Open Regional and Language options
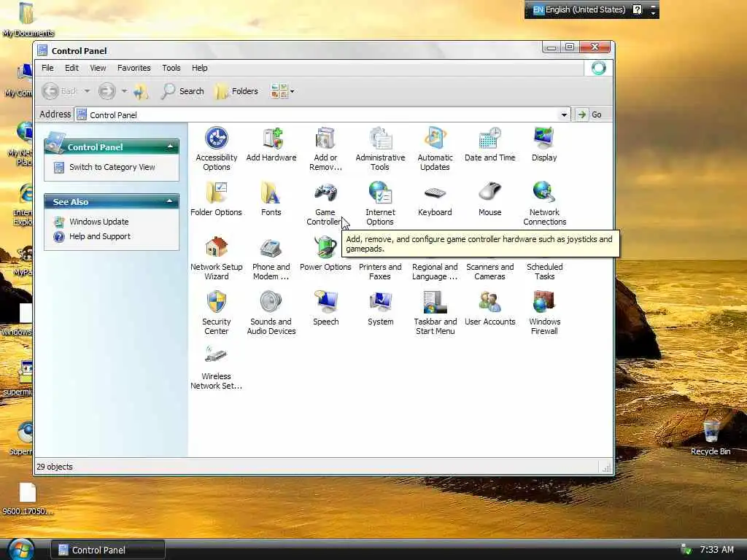Viewport: 747px width, 560px height. coord(435,271)
